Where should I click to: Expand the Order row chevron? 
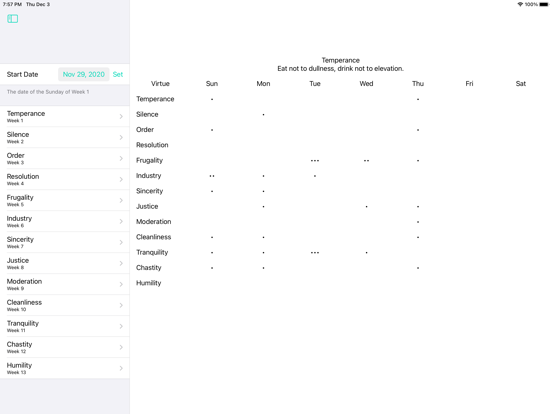pos(121,158)
